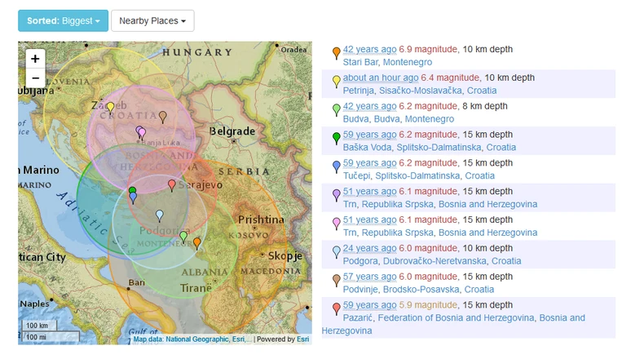Open the Sorted: Biggest dropdown
This screenshot has width=644, height=359.
tap(64, 20)
